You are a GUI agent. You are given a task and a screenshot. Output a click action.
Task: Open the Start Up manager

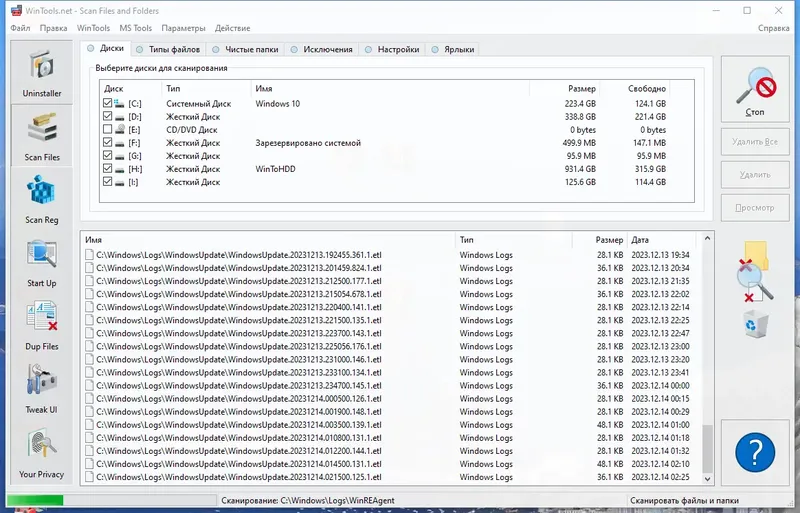pos(42,262)
